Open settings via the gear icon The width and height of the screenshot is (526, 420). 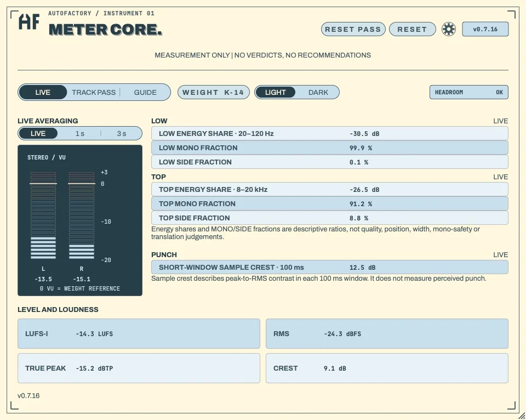(x=449, y=29)
